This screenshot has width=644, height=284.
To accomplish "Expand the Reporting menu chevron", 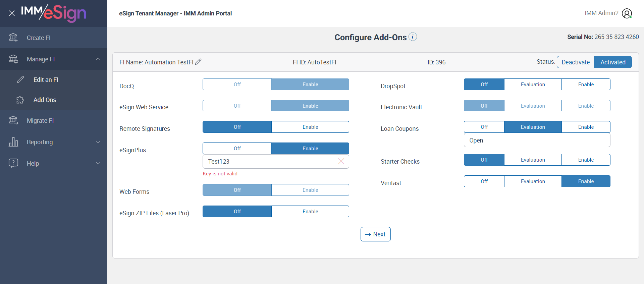I will point(98,142).
